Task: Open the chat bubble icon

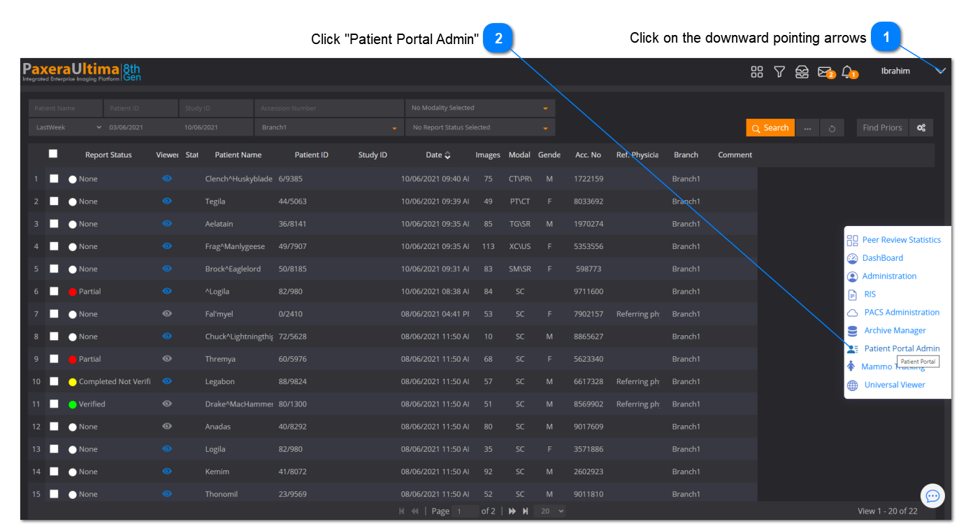Action: point(932,496)
